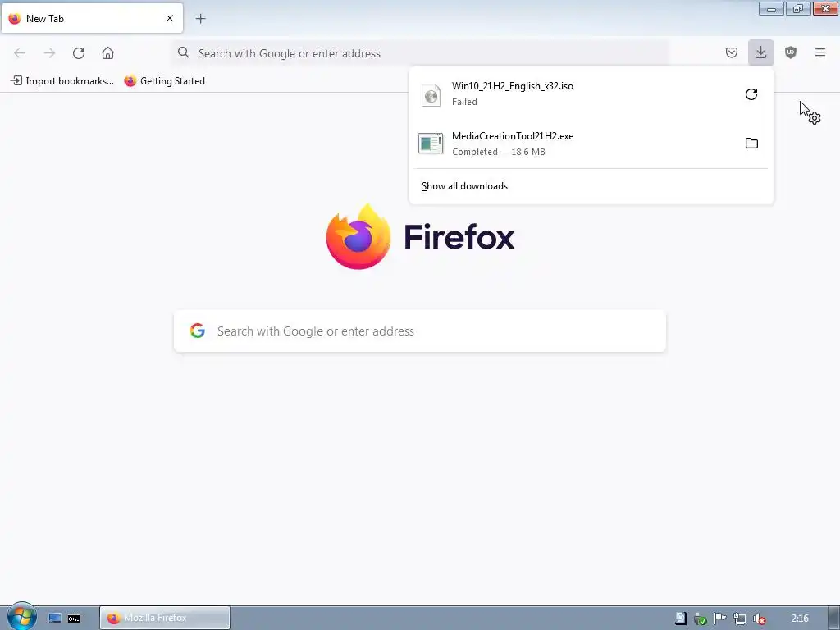Reload the page with the refresh icon
The image size is (840, 630).
click(x=79, y=53)
